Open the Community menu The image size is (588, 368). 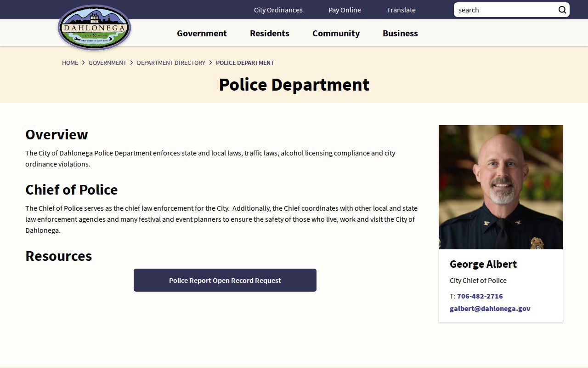click(x=336, y=33)
